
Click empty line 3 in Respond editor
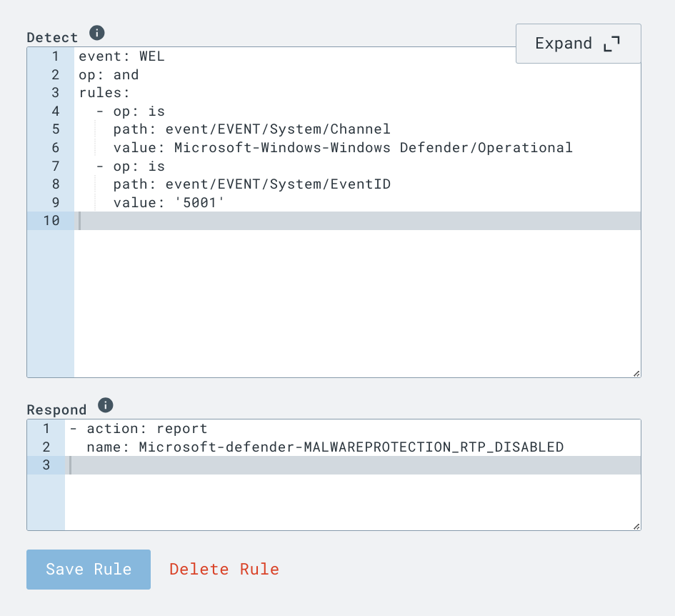[353, 465]
